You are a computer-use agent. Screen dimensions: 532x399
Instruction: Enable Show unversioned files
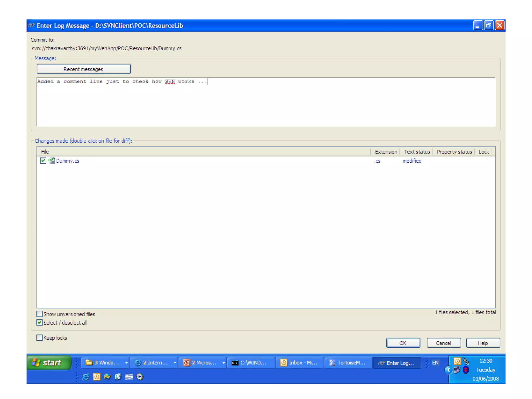pos(39,314)
